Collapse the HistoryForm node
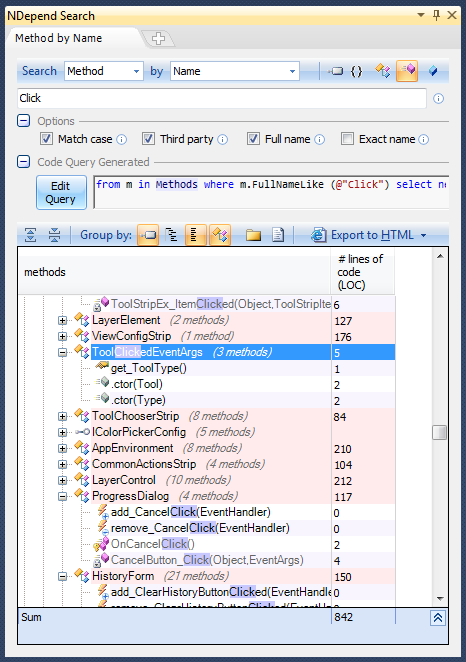Image resolution: width=466 pixels, height=662 pixels. [x=62, y=576]
